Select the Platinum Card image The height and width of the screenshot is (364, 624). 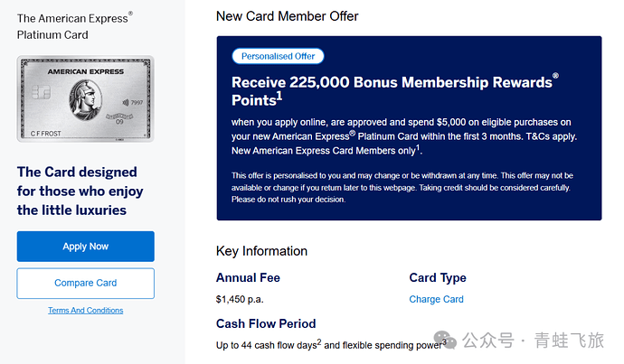[86, 99]
